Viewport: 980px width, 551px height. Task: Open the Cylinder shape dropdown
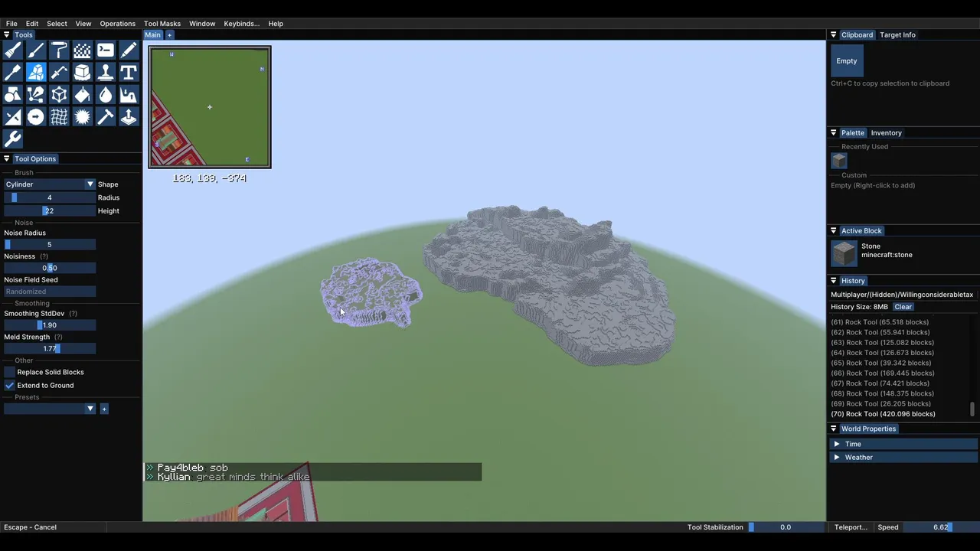50,184
